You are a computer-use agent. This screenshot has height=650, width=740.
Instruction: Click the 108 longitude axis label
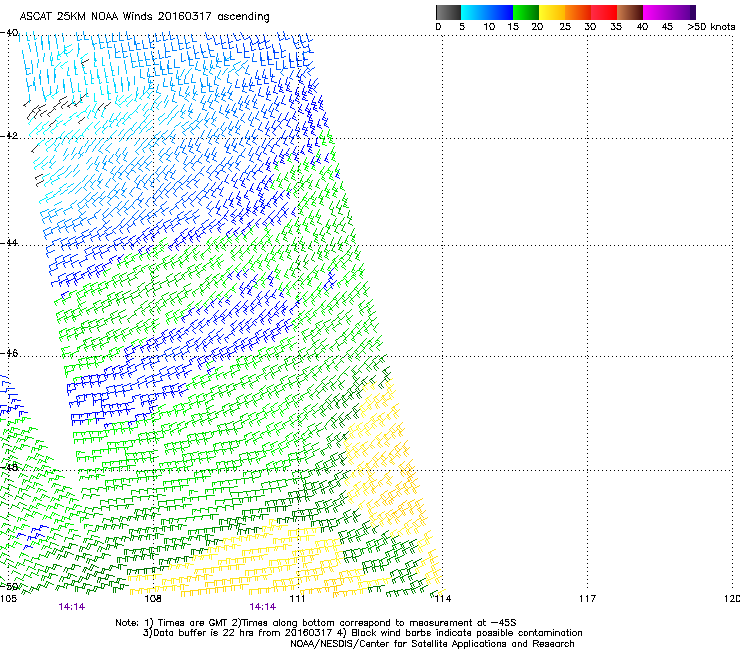pyautogui.click(x=153, y=599)
